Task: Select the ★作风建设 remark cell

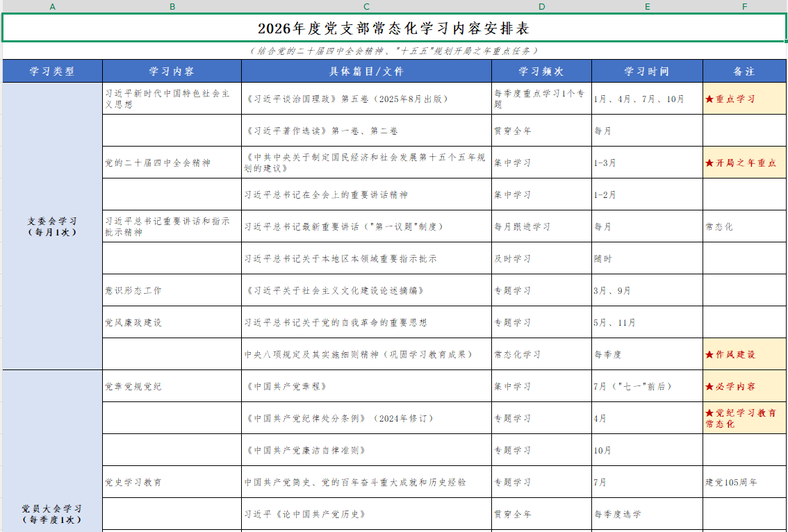Action: point(744,354)
